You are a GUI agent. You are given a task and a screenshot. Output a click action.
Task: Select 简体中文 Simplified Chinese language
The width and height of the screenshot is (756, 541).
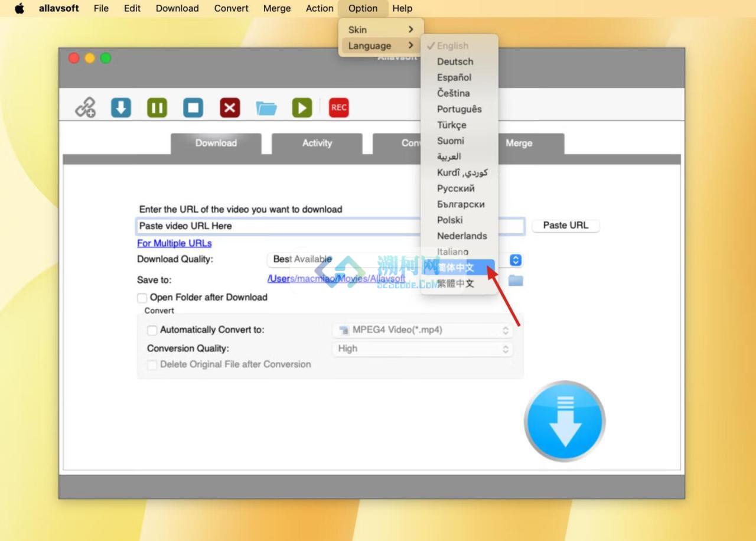(x=460, y=268)
